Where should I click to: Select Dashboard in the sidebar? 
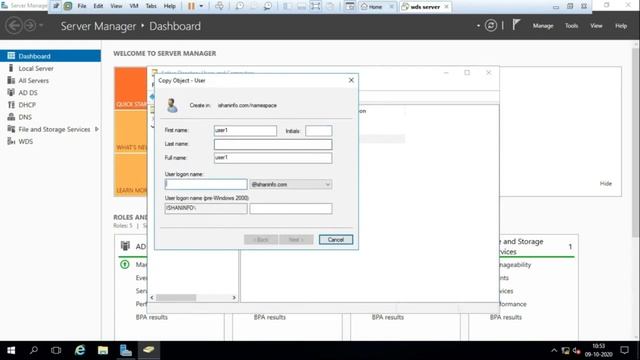pyautogui.click(x=50, y=56)
